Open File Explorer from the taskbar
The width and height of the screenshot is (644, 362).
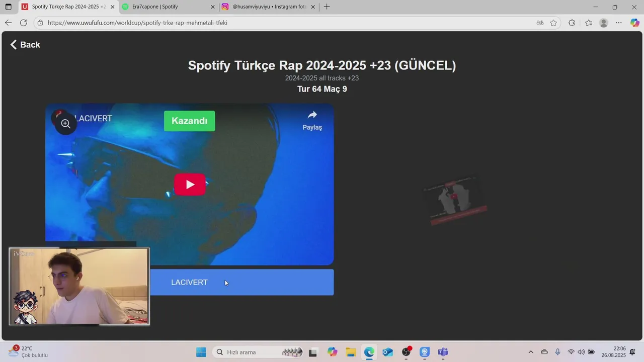(351, 352)
